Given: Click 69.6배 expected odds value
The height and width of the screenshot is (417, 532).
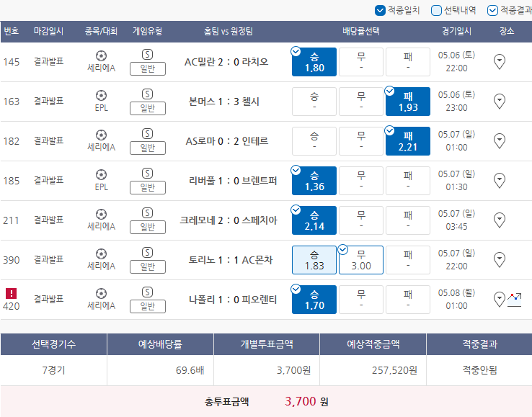Looking at the screenshot, I should [190, 370].
